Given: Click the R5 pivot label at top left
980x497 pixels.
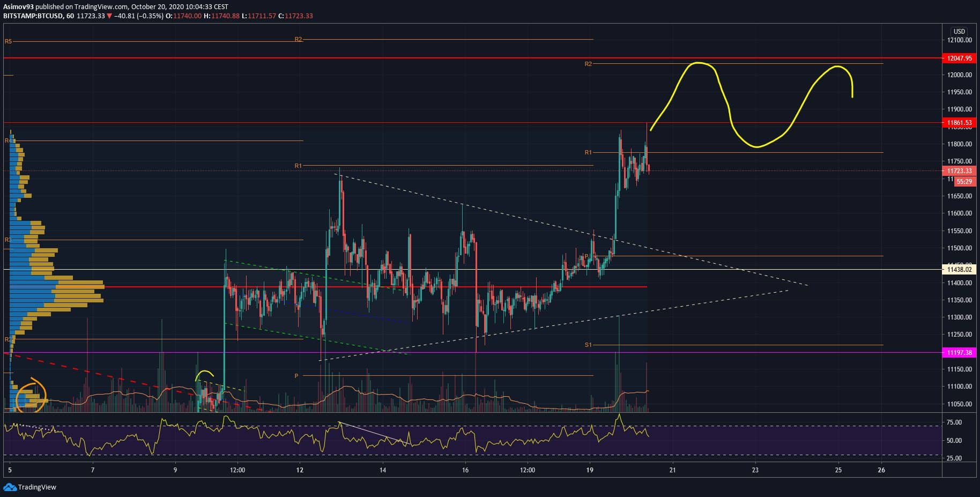Looking at the screenshot, I should click(8, 41).
